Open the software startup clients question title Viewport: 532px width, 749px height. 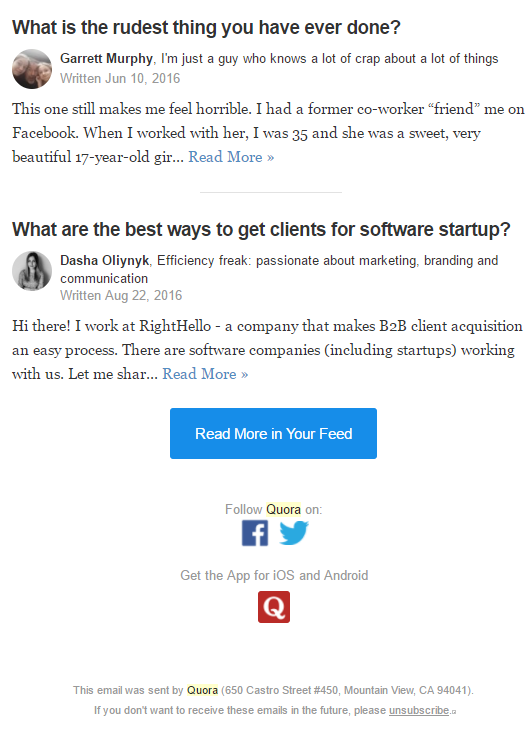(x=261, y=230)
